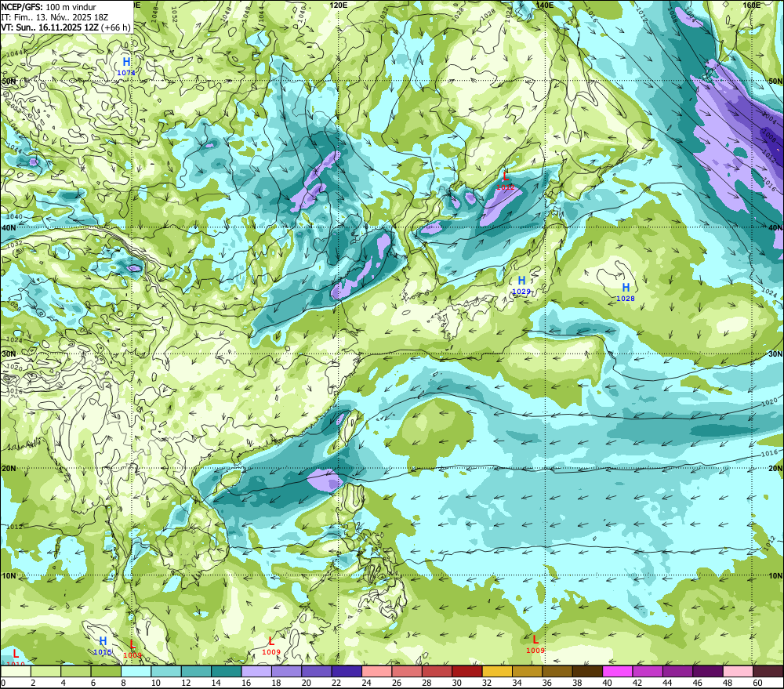This screenshot has height=689, width=784.
Task: Click the legend value '60' label
Action: coord(757,683)
